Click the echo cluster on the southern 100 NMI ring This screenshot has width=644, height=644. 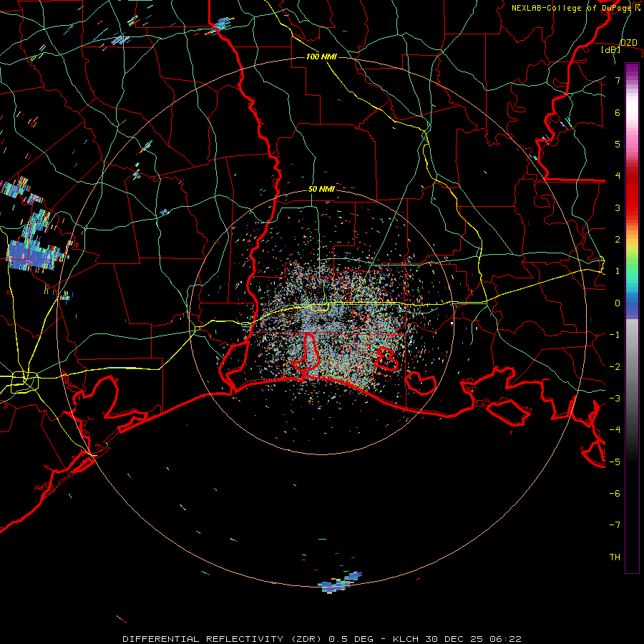tap(340, 582)
